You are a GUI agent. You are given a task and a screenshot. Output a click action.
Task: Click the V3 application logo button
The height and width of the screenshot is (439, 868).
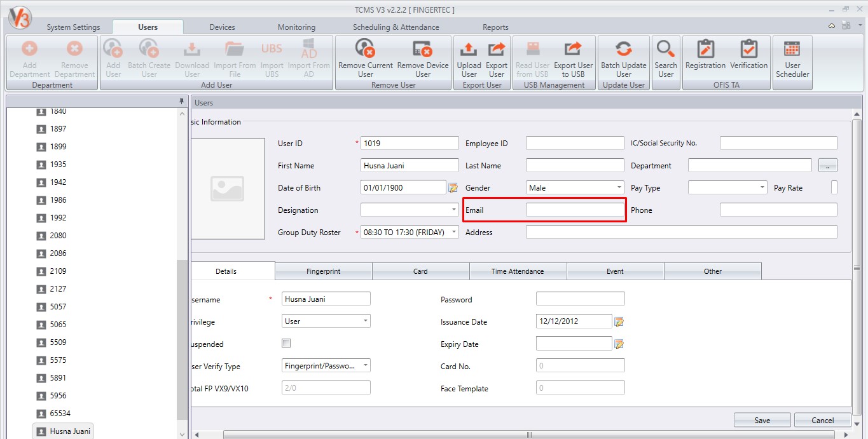pyautogui.click(x=20, y=17)
